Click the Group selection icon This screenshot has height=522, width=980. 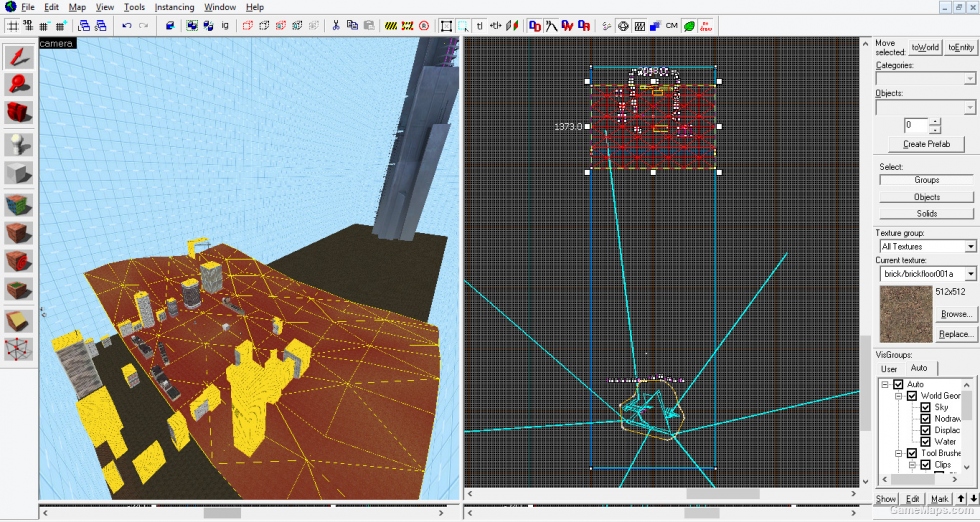192,26
